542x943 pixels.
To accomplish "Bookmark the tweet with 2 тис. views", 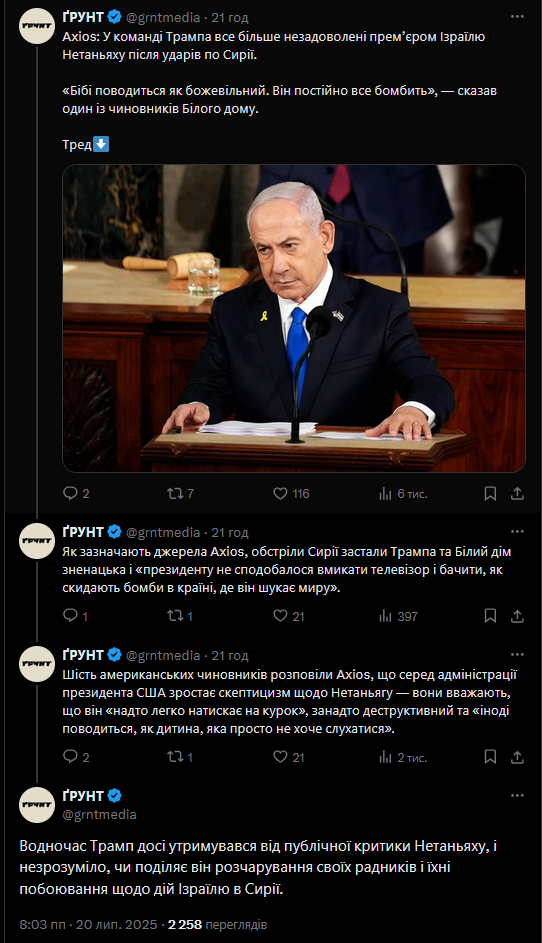I will coord(490,757).
